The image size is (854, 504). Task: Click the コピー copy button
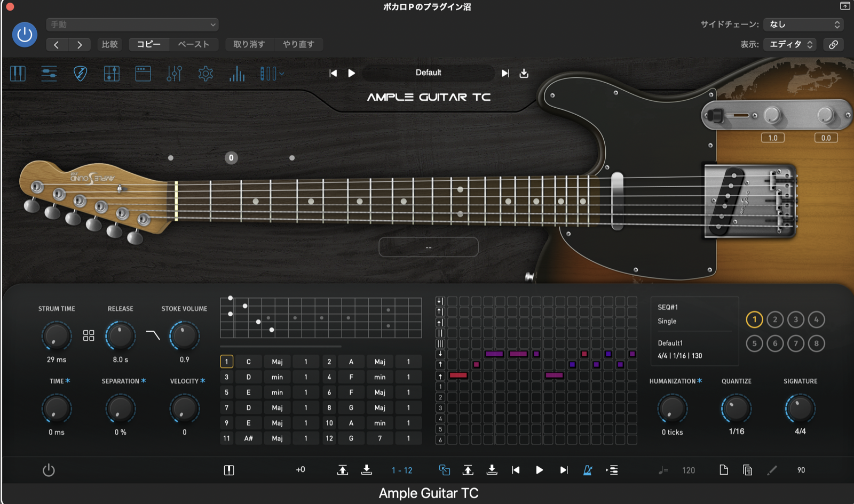point(149,44)
